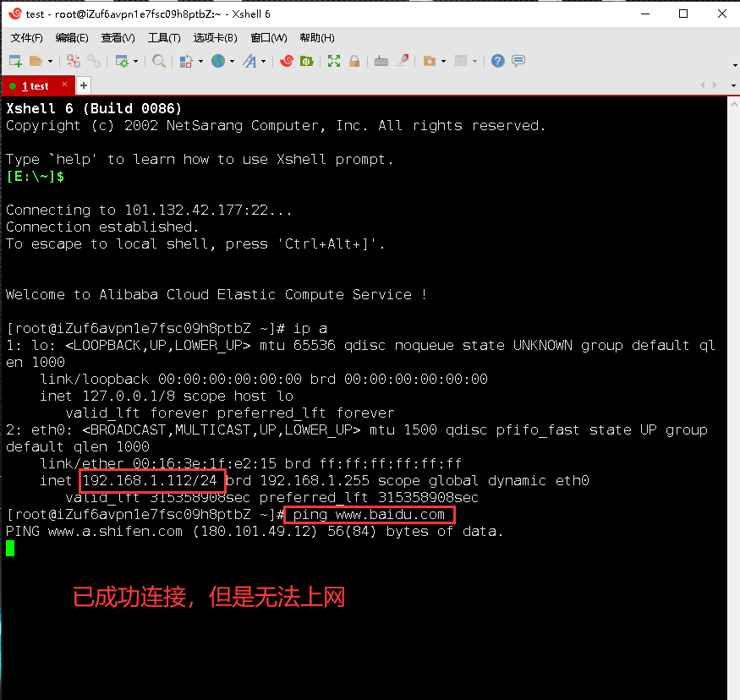
Task: Open the 窗口(W) menu
Action: [269, 38]
